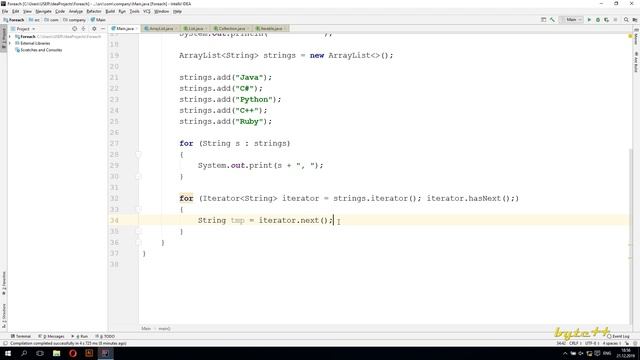The height and width of the screenshot is (360, 640).
Task: Open Search Everywhere magnifier icon
Action: pyautogui.click(x=626, y=20)
